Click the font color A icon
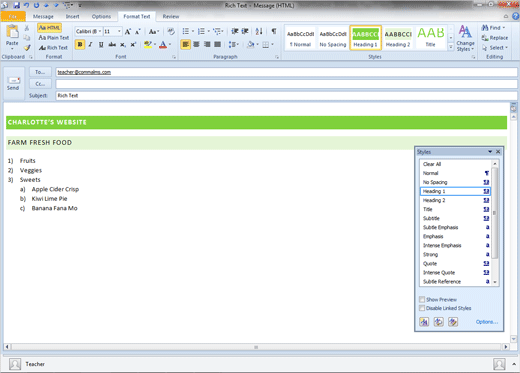Screen dimensions: 520x373 [x=163, y=45]
